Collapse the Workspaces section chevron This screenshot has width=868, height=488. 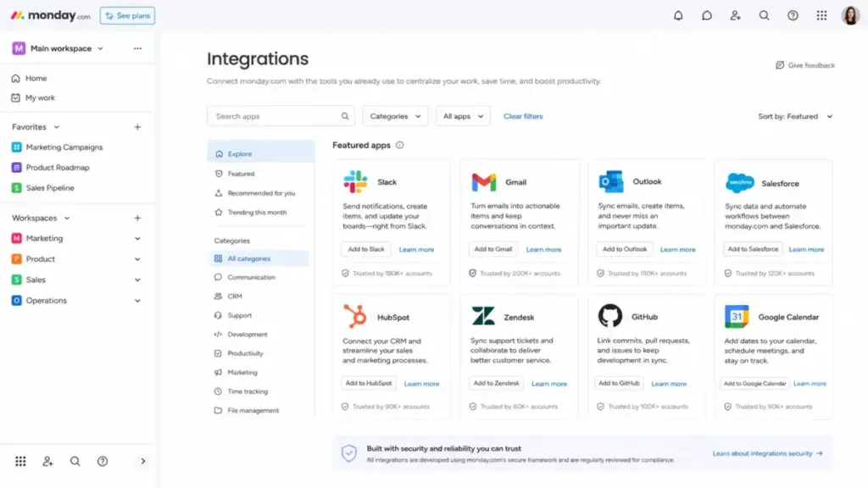pos(67,218)
